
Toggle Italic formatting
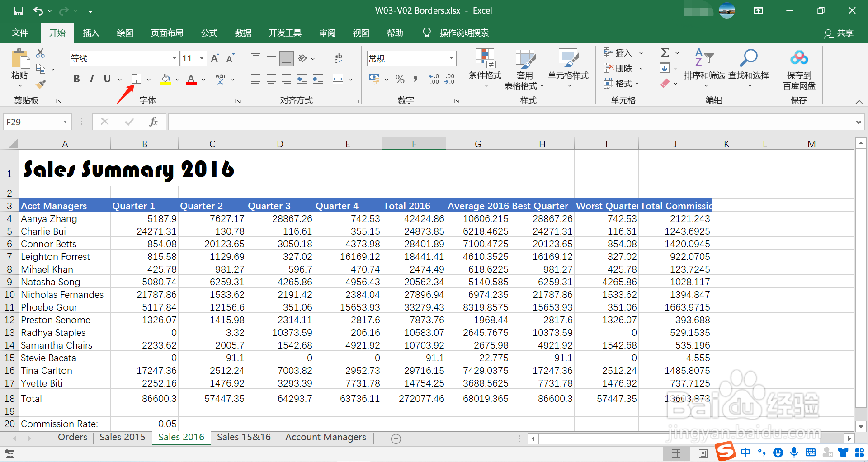(92, 79)
